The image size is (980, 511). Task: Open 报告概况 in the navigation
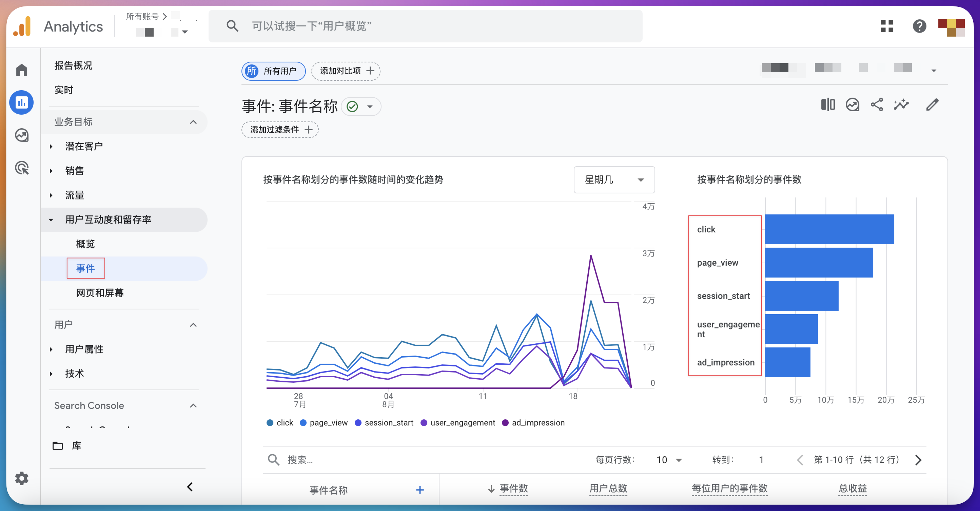[74, 65]
